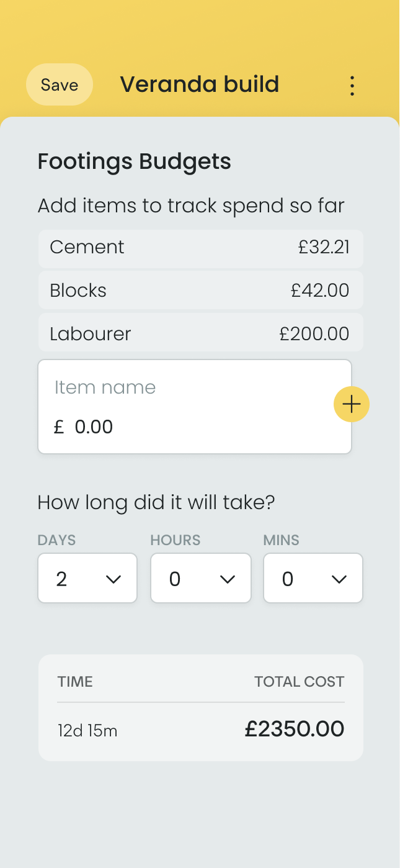400x868 pixels.
Task: Click the Veranda build title
Action: 200,84
